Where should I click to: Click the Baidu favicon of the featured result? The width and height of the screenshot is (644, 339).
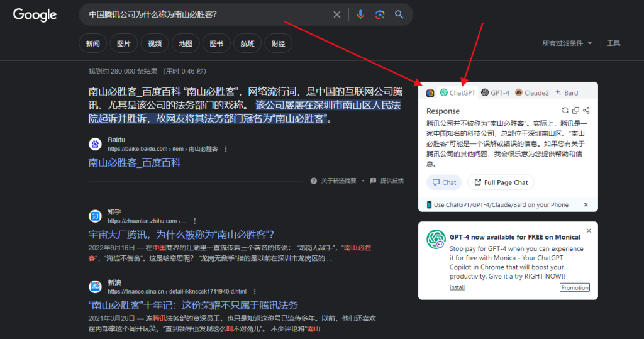tap(96, 144)
